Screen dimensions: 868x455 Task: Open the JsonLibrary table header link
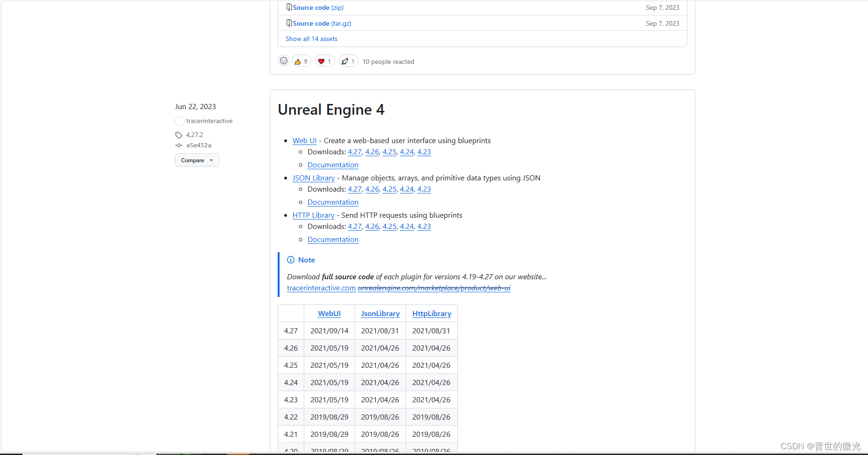tap(380, 313)
